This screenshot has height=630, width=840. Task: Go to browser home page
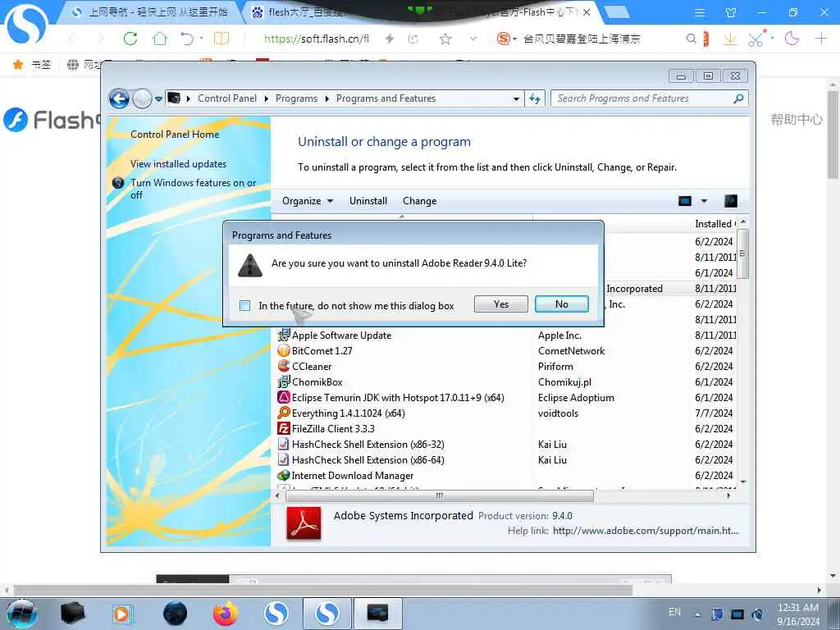click(x=160, y=39)
